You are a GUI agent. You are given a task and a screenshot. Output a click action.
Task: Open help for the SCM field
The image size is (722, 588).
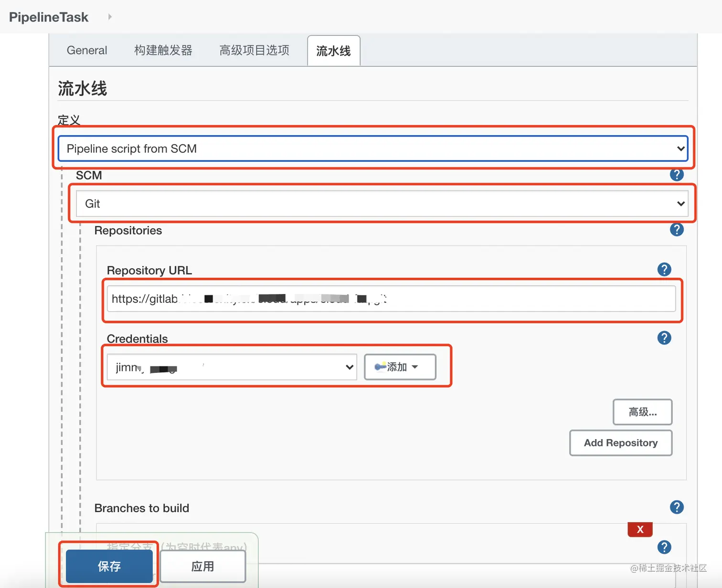[677, 174]
